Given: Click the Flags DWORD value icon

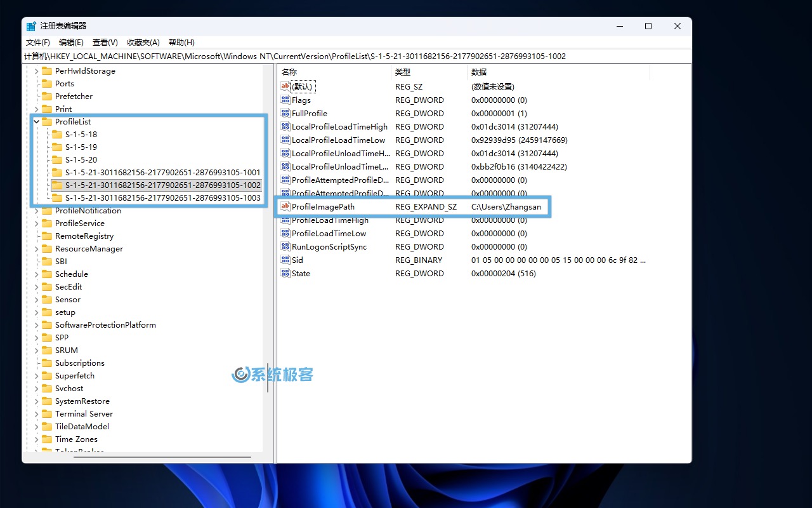Looking at the screenshot, I should (285, 100).
